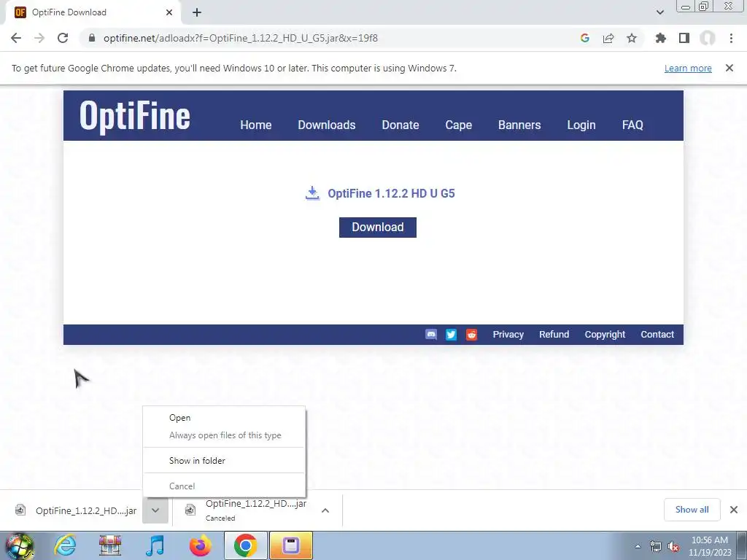
Task: Close the OptiFine Download tab
Action: (x=169, y=12)
